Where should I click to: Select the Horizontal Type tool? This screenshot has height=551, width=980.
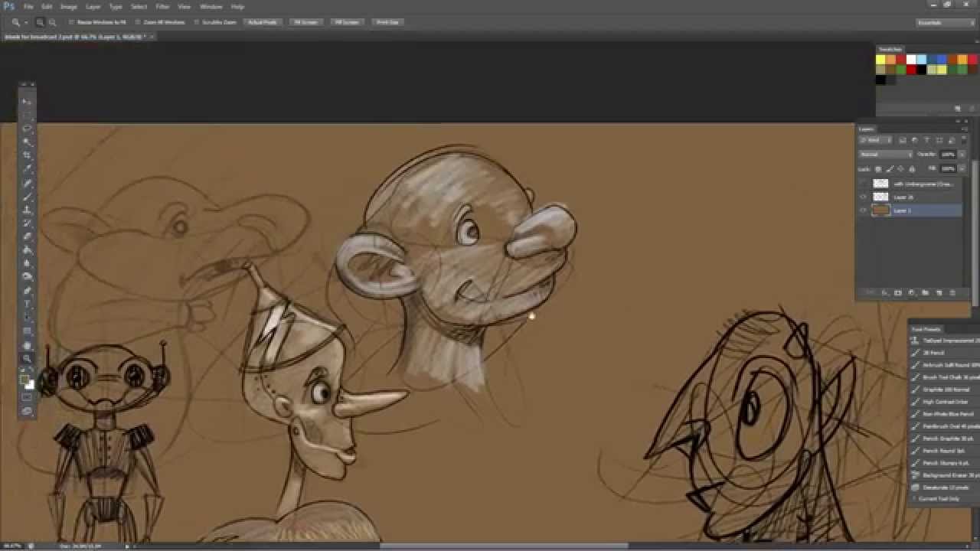(x=27, y=303)
